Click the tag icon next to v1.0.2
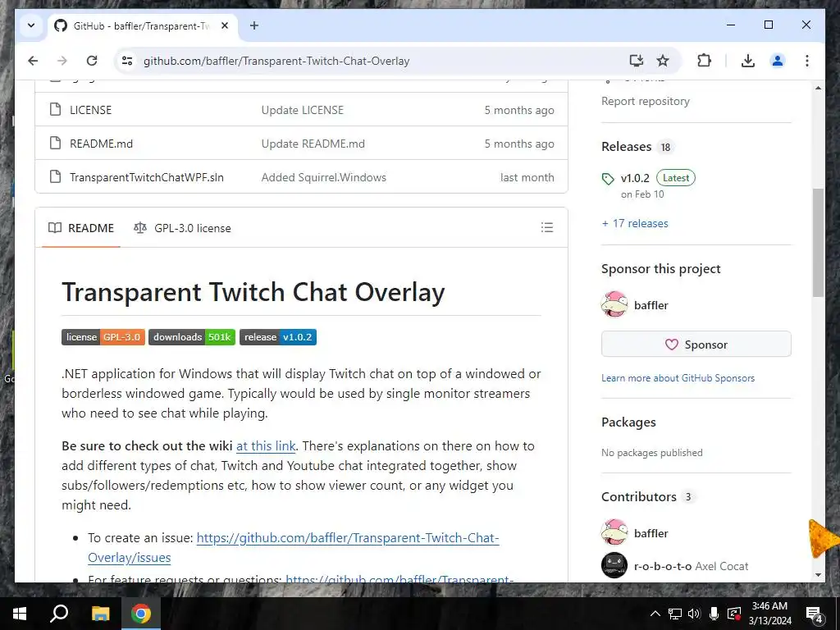 [x=608, y=179]
